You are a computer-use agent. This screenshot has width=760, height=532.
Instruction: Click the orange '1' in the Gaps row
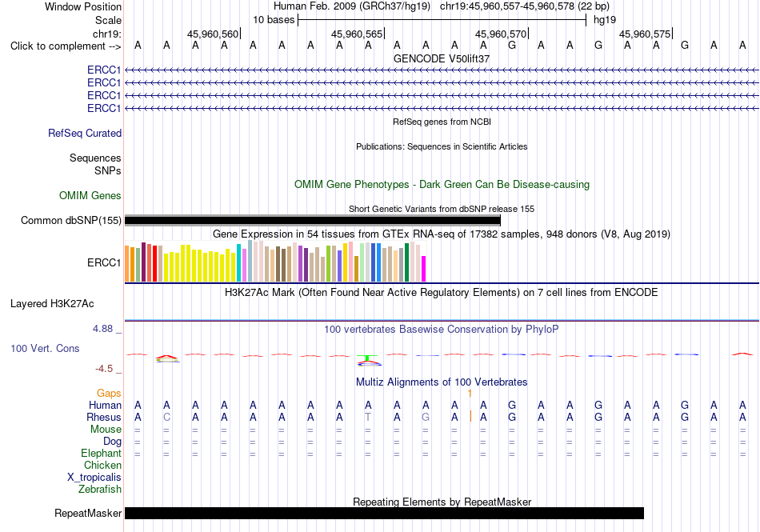click(470, 394)
